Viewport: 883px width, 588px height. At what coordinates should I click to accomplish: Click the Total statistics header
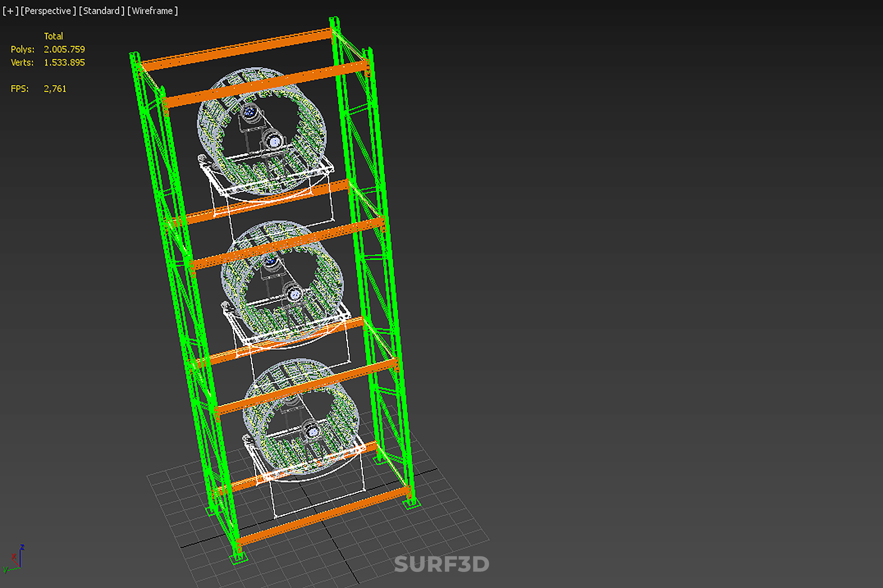tap(53, 36)
